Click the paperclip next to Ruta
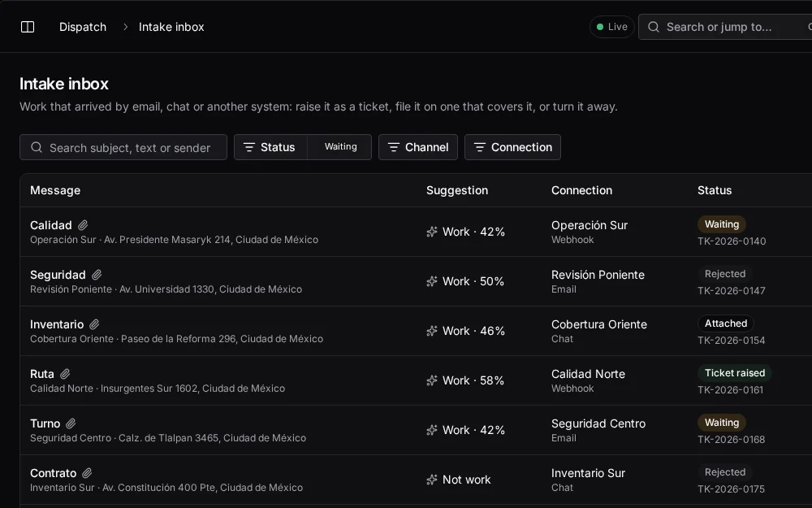This screenshot has height=508, width=812. point(65,374)
